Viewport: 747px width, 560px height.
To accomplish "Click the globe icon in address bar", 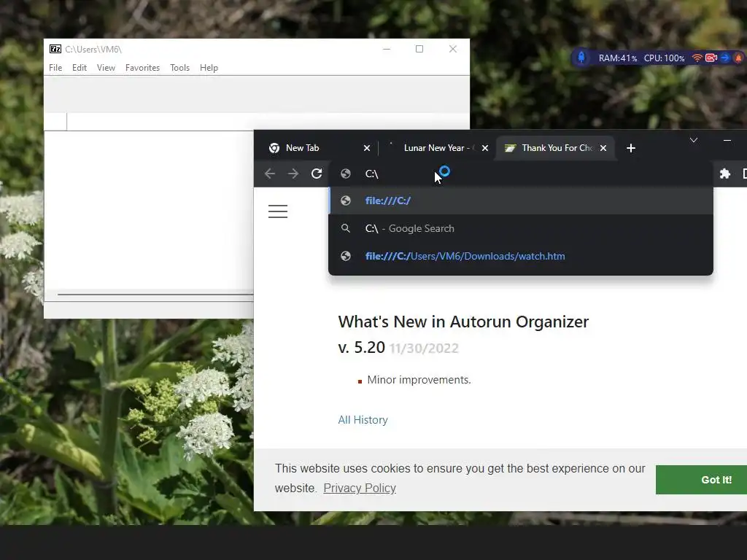I will tap(346, 174).
